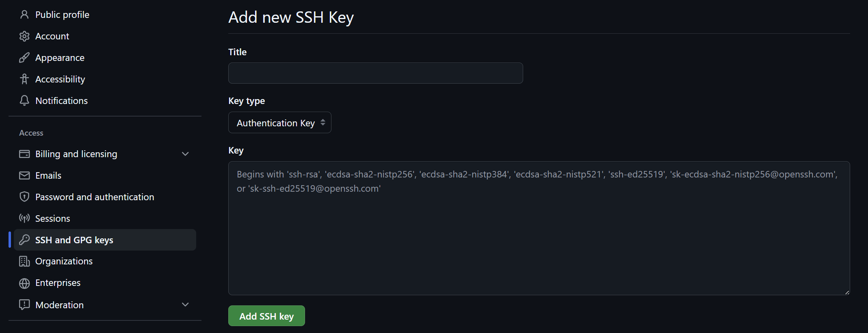
Task: Select the Emails envelope icon
Action: tap(24, 175)
